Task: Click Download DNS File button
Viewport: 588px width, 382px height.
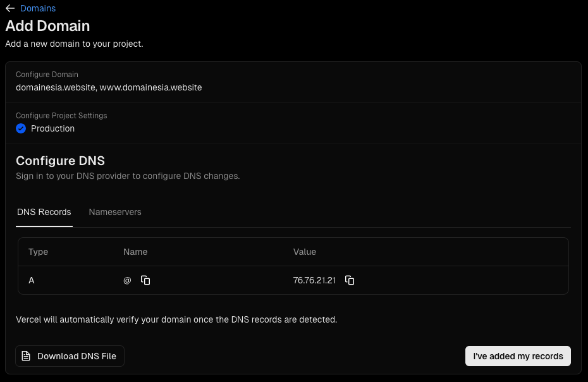Action: point(70,356)
